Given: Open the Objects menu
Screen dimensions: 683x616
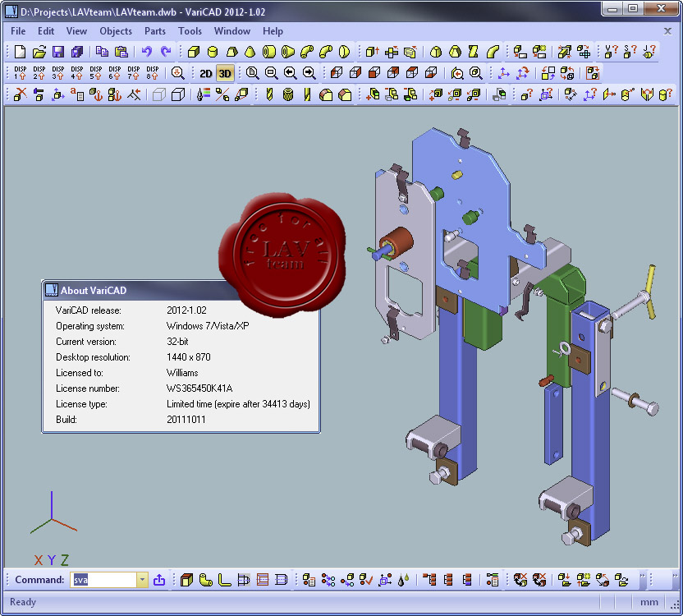Looking at the screenshot, I should tap(116, 31).
